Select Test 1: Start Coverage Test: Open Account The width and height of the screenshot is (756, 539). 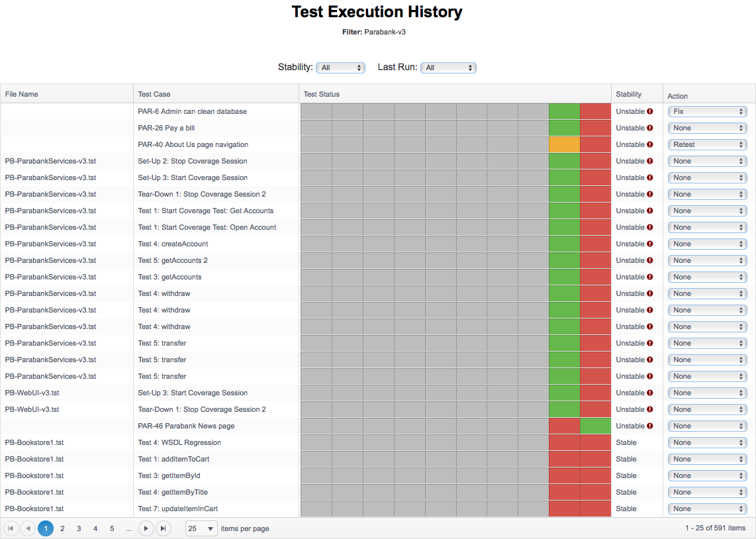[207, 227]
